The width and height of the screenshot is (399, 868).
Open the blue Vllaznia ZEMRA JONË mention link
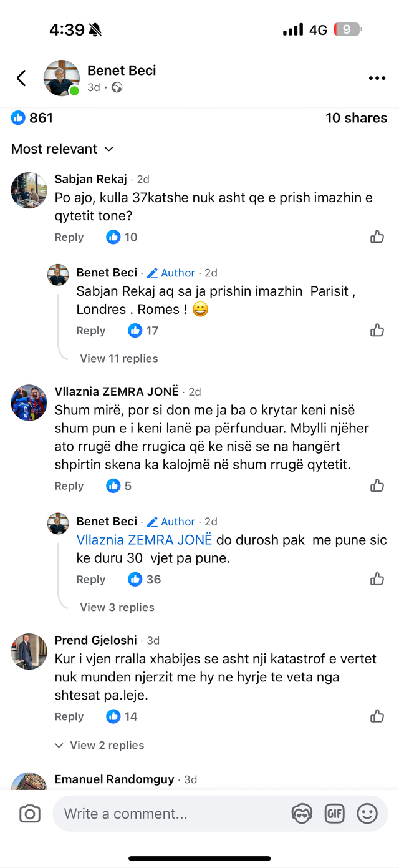144,540
